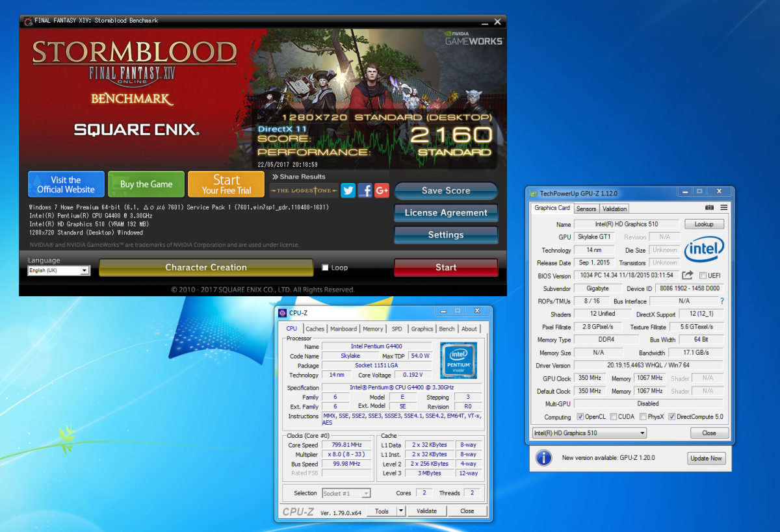780x532 pixels.
Task: Open CPU-Z Tools dropdown arrow
Action: 401,511
